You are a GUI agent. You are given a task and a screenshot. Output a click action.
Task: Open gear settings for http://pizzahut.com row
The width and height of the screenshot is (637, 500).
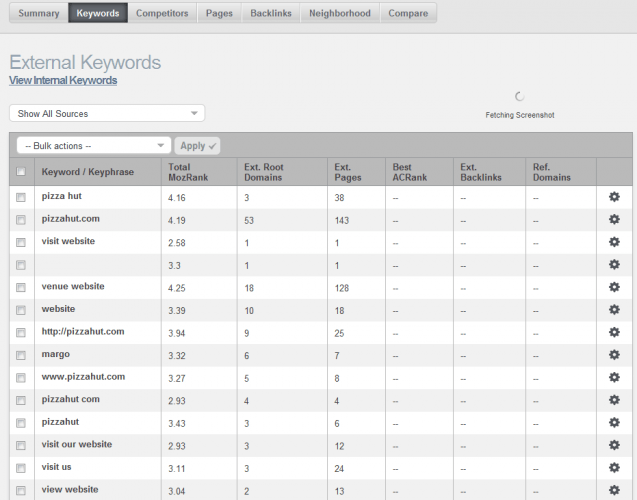pyautogui.click(x=614, y=332)
